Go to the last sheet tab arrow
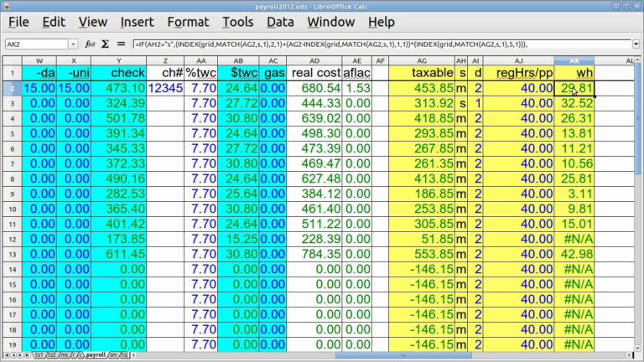This screenshot has height=362, width=644. tap(29, 356)
